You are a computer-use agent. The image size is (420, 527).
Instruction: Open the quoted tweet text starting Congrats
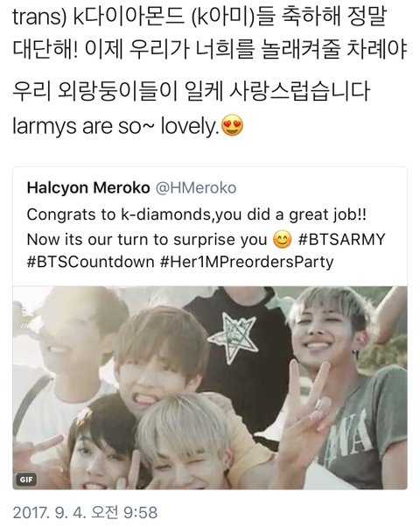tap(206, 239)
